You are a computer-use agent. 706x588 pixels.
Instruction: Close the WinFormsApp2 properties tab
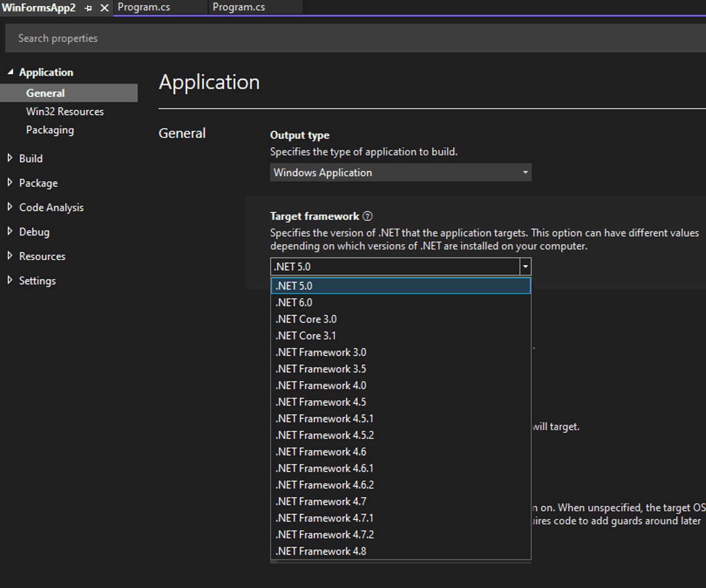(104, 8)
